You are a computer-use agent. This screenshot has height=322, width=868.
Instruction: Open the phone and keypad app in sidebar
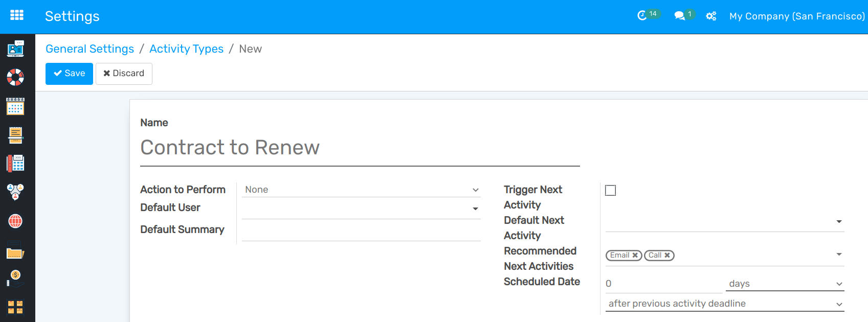coord(15,164)
